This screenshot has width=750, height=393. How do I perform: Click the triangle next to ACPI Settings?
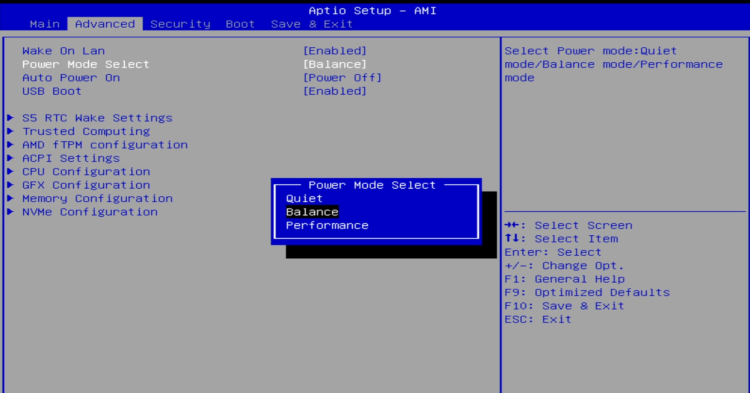[x=10, y=158]
